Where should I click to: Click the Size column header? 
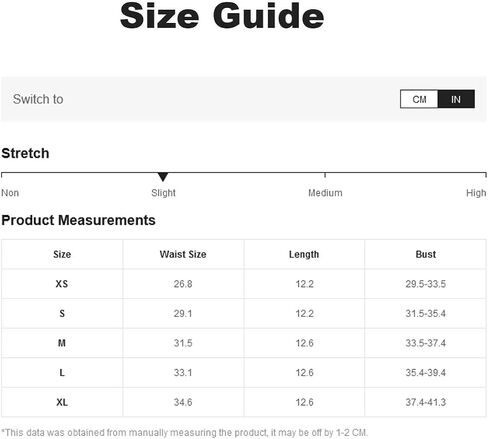[x=62, y=254]
